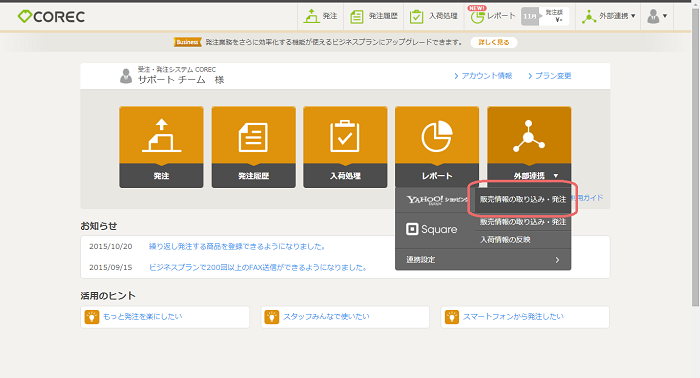Click the 11月 発注額 summary box
700x378 pixels.
coord(545,17)
